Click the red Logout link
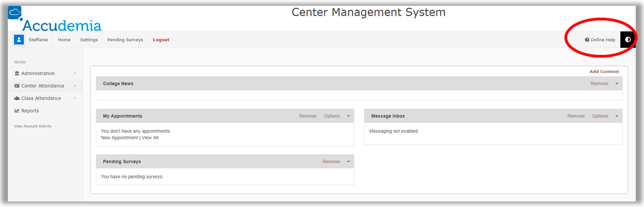 pos(161,40)
